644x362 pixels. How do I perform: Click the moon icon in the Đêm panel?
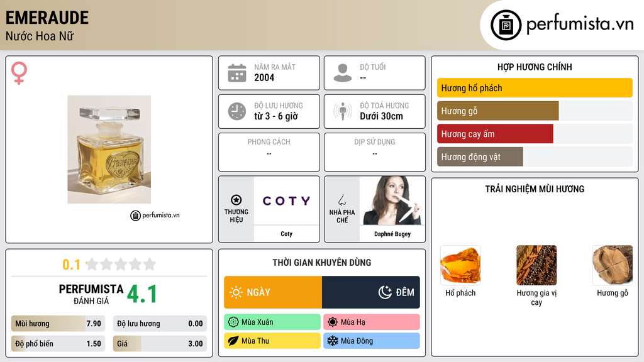coord(385,292)
